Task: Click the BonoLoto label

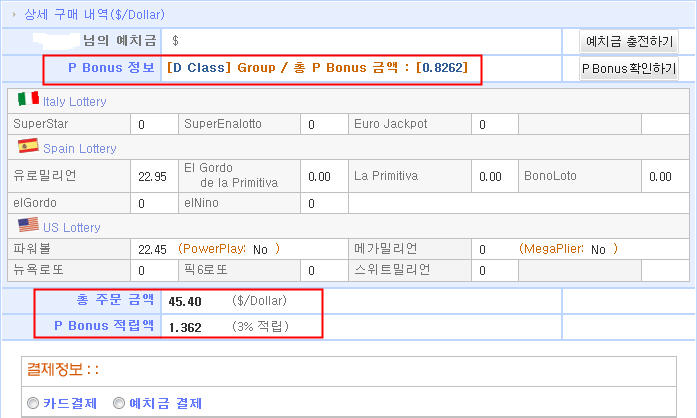Action: click(x=550, y=176)
